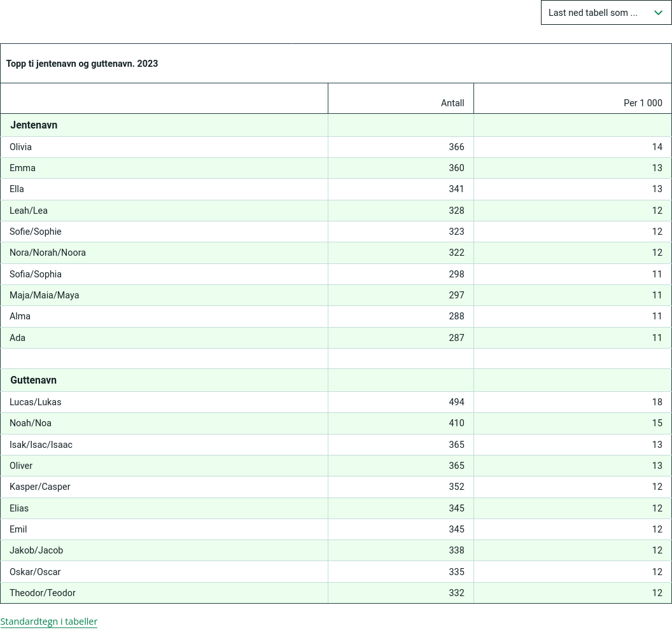Screen dimensions: 672x633
Task: Click Alma's count value 288
Action: (x=456, y=316)
